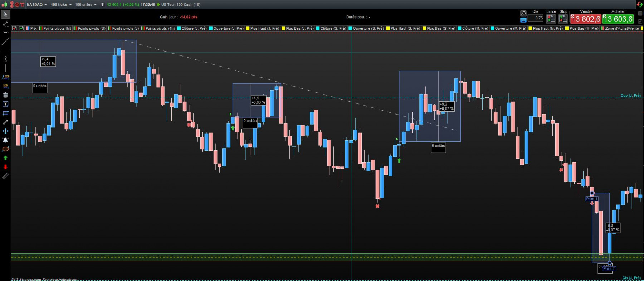
Task: Select the ellipse drawing tool
Action: click(5, 149)
